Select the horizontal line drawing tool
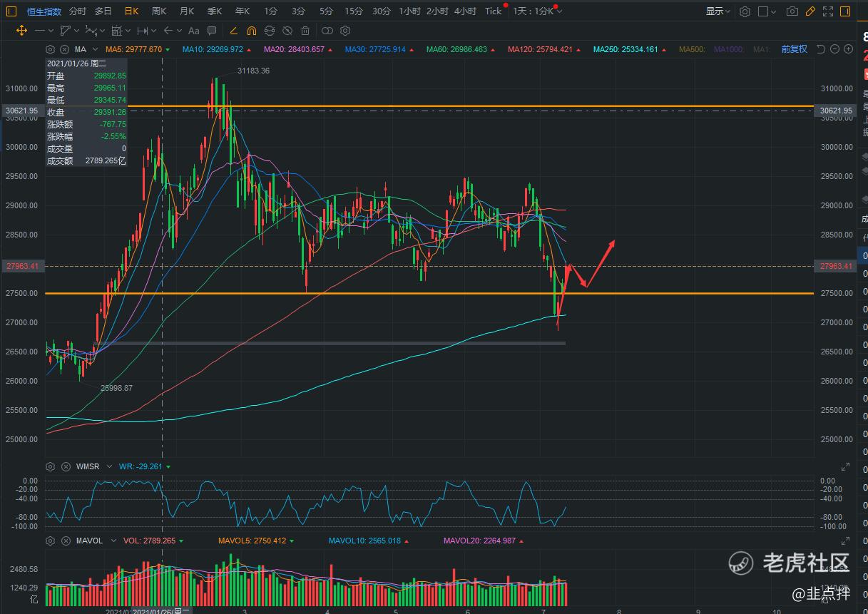 [40, 31]
